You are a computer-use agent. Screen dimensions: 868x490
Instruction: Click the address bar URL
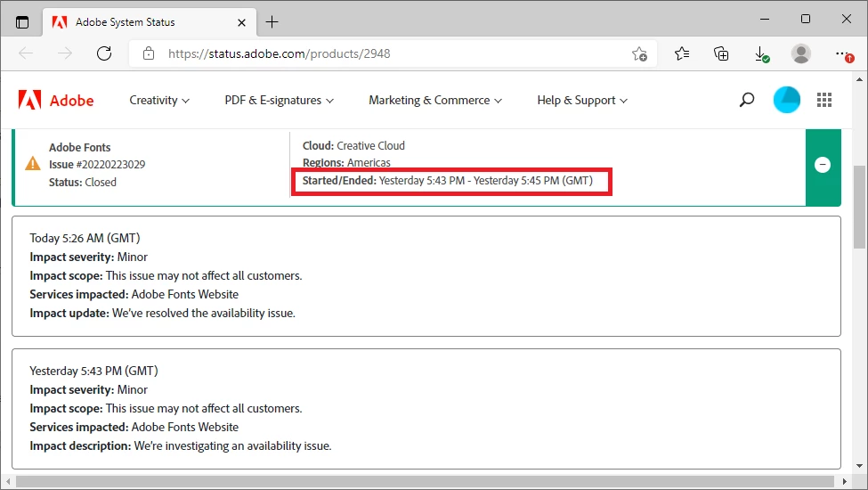[x=279, y=53]
